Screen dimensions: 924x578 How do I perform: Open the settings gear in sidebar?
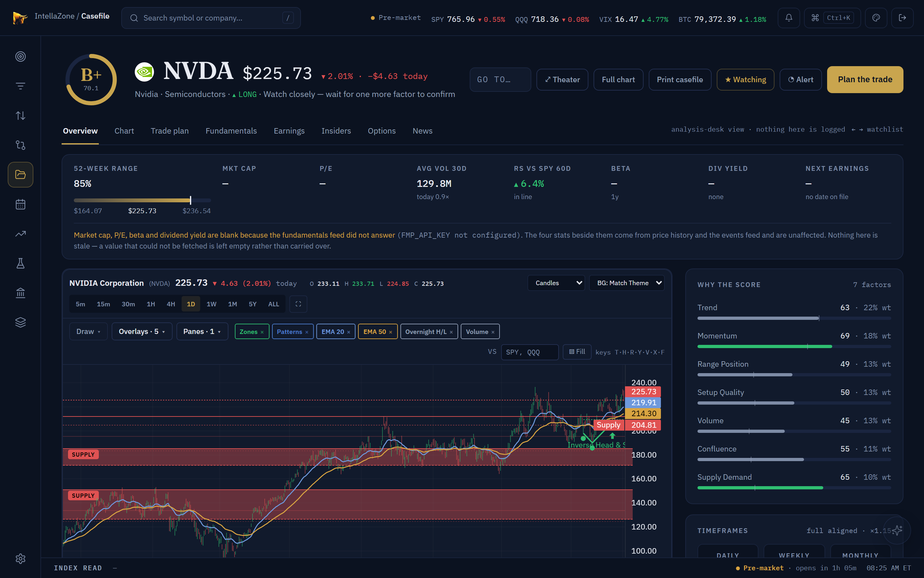[20, 558]
